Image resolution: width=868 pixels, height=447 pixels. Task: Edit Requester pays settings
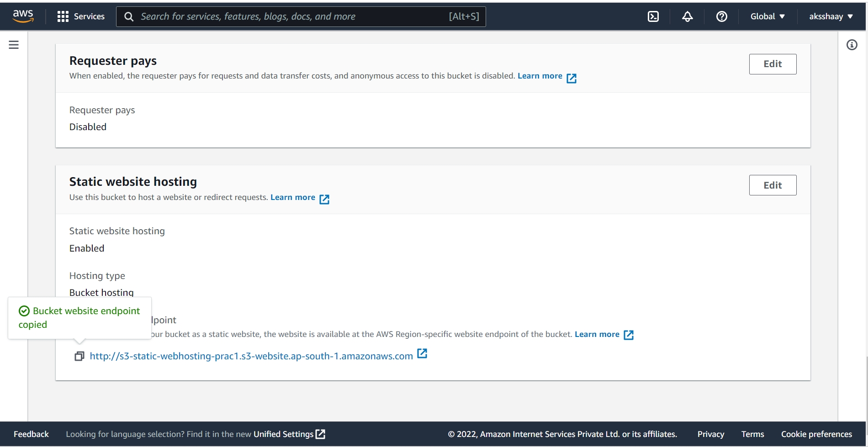point(772,64)
